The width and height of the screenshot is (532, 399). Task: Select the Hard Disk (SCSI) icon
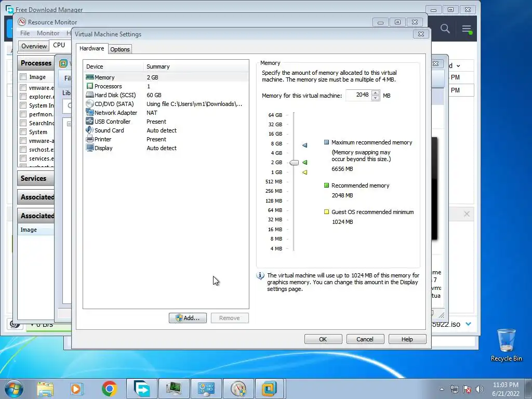[x=89, y=95]
